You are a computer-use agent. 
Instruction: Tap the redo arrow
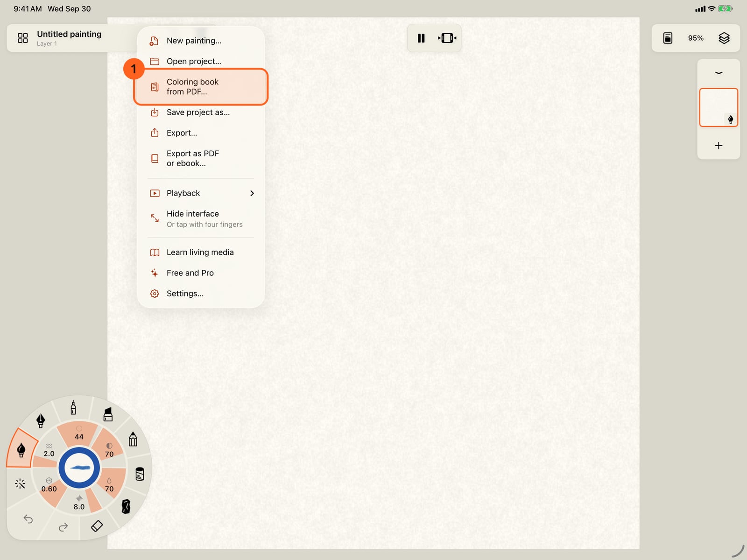tap(63, 527)
